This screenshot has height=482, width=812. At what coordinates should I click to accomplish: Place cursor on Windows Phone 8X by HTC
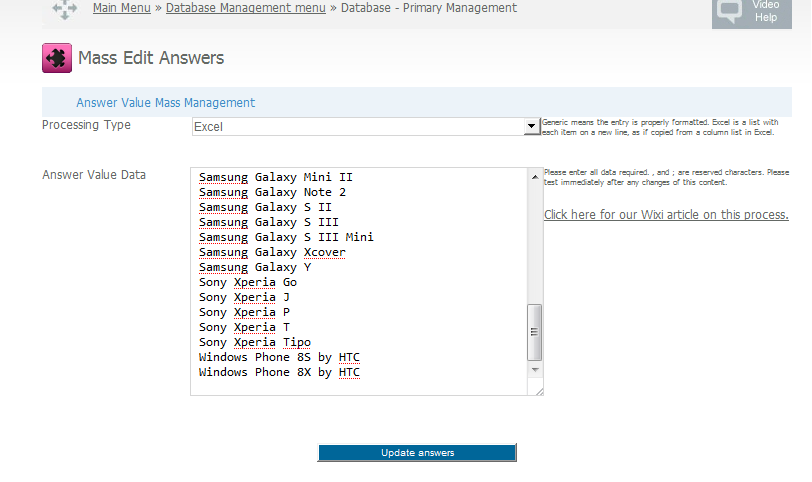279,372
